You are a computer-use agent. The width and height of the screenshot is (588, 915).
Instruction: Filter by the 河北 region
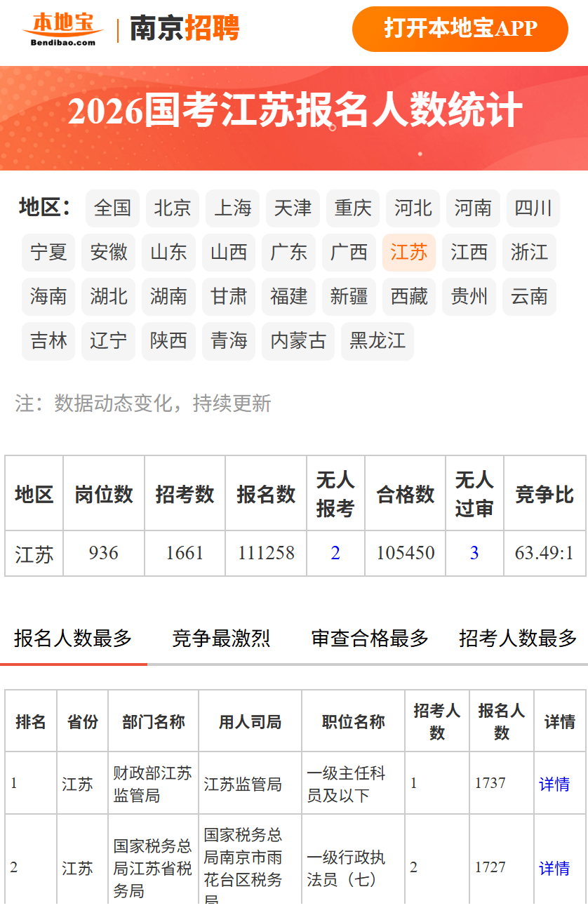pos(413,208)
